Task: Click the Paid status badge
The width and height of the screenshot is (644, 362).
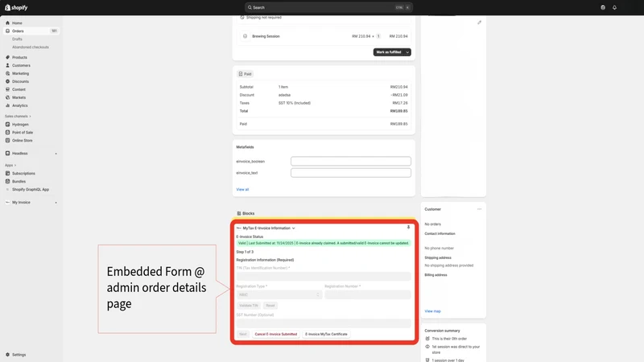Action: point(246,74)
